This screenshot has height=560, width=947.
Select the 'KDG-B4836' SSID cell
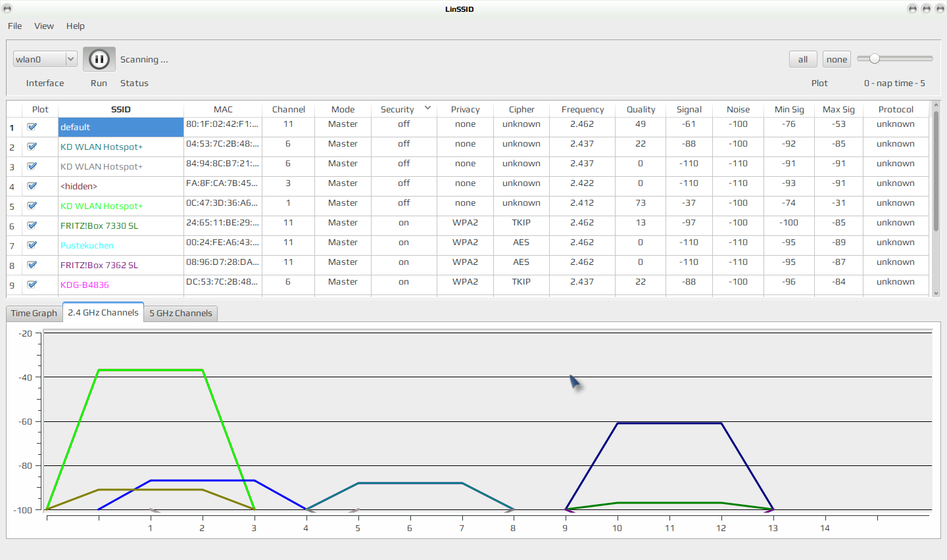pyautogui.click(x=121, y=285)
